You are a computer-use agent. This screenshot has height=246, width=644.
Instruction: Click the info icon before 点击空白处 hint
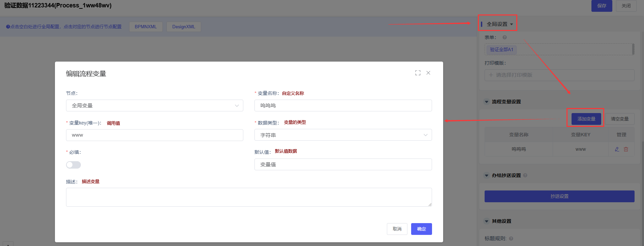[8, 27]
